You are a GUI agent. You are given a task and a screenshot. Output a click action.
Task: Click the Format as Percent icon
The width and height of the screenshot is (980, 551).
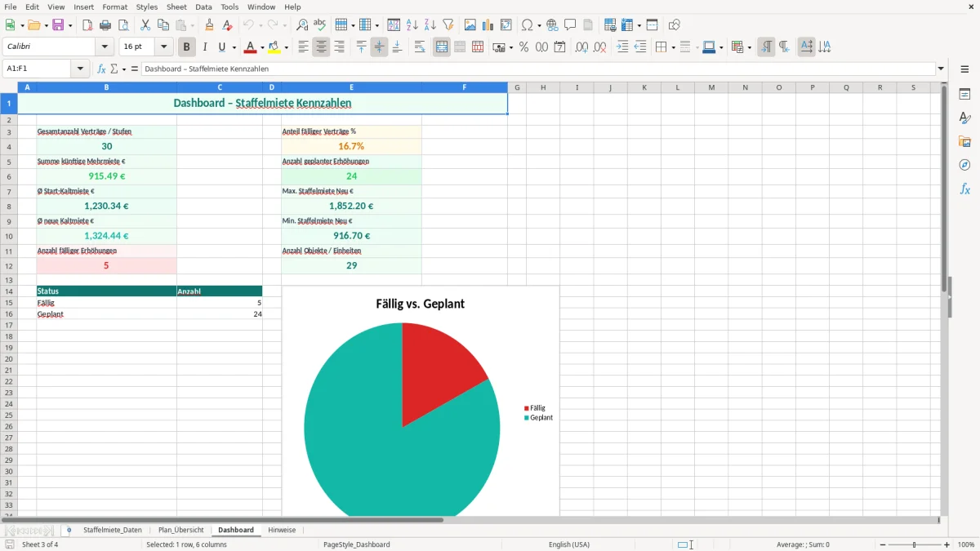524,47
